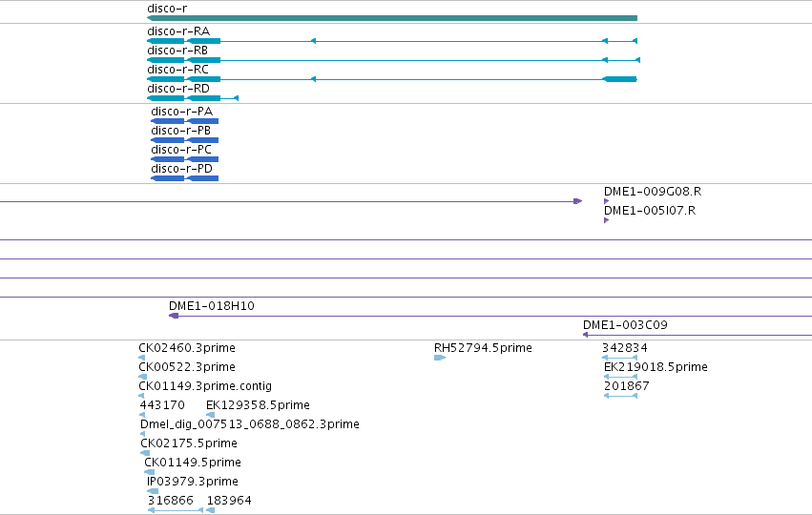The width and height of the screenshot is (812, 515).
Task: Select the CK00522.3prime EST label
Action: click(x=187, y=367)
